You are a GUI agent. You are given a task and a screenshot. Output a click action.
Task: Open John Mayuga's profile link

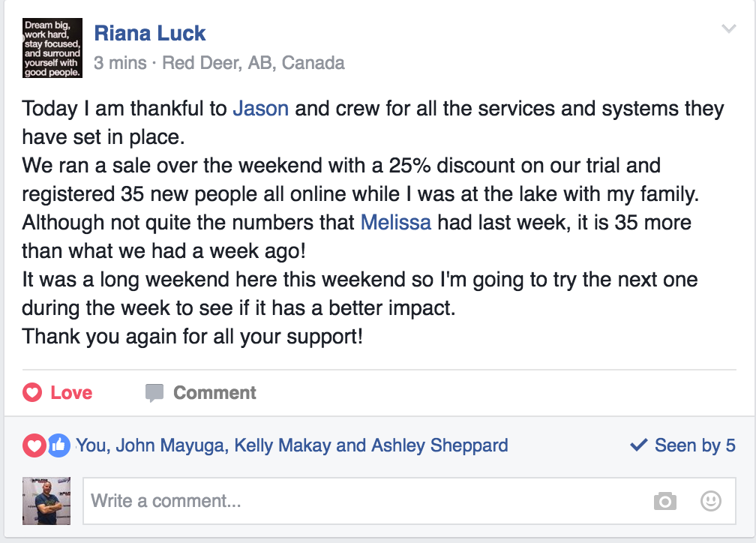172,445
